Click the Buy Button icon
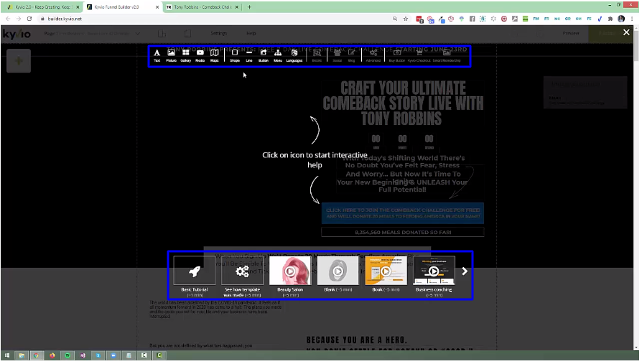Image resolution: width=642 pixels, height=364 pixels. pyautogui.click(x=398, y=55)
